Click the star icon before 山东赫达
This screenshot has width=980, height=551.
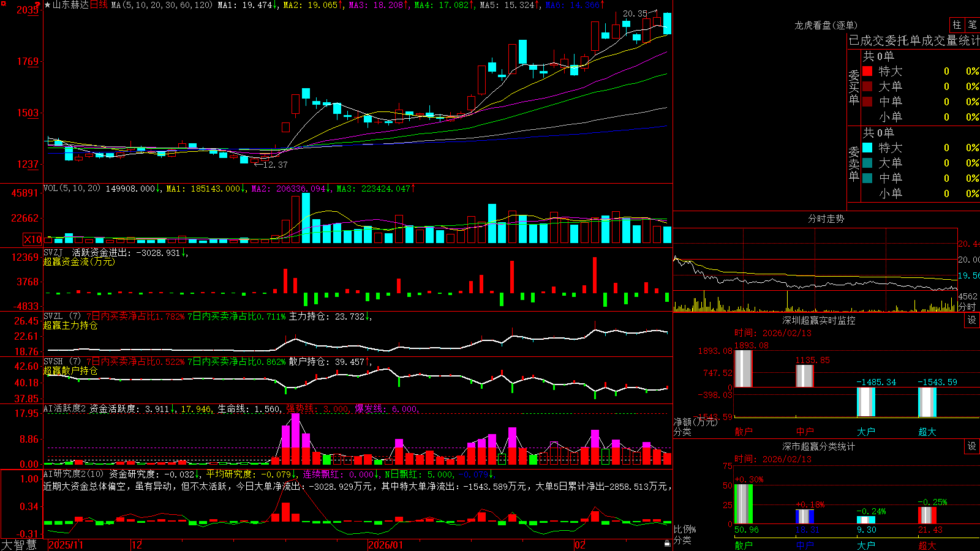pyautogui.click(x=48, y=5)
